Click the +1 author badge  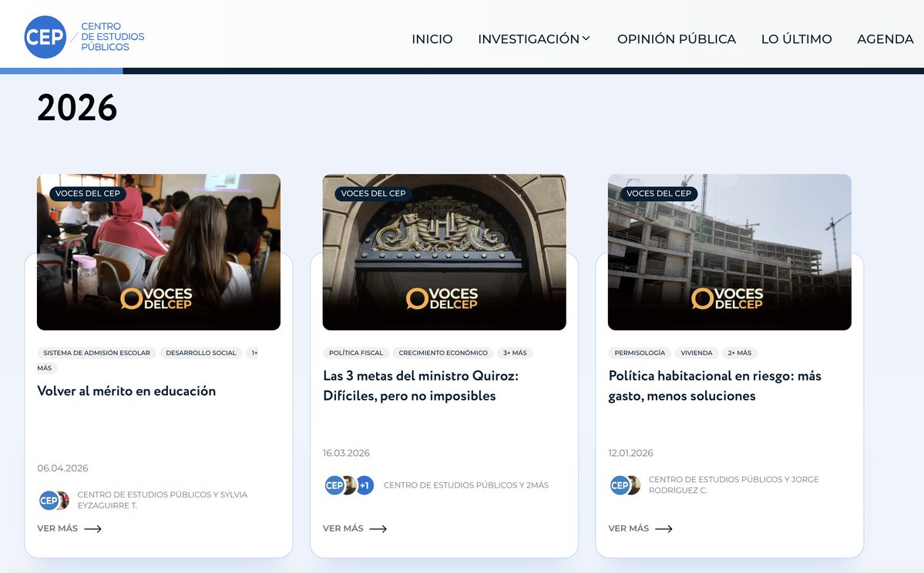click(x=365, y=485)
